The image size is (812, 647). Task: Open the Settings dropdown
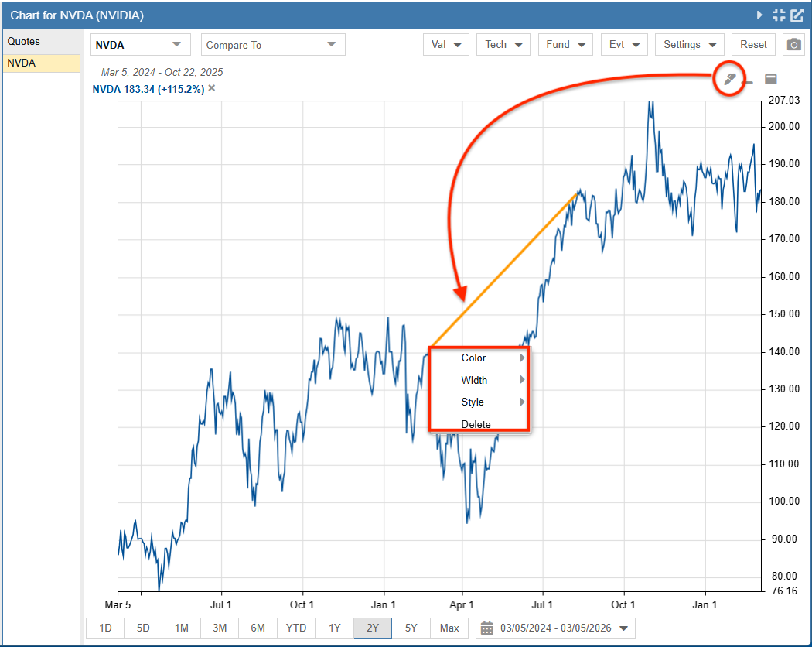pyautogui.click(x=689, y=45)
